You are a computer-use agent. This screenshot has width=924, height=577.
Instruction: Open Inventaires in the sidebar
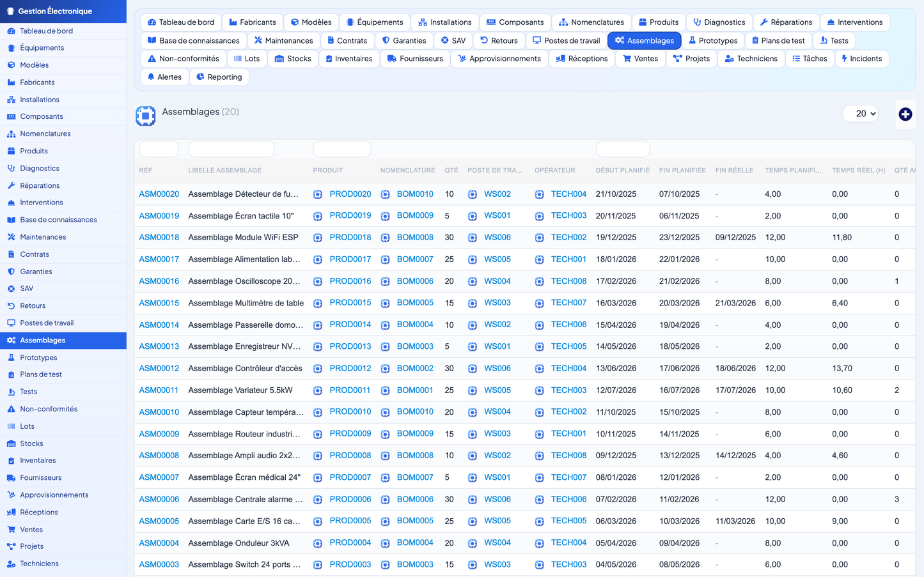coord(63,461)
